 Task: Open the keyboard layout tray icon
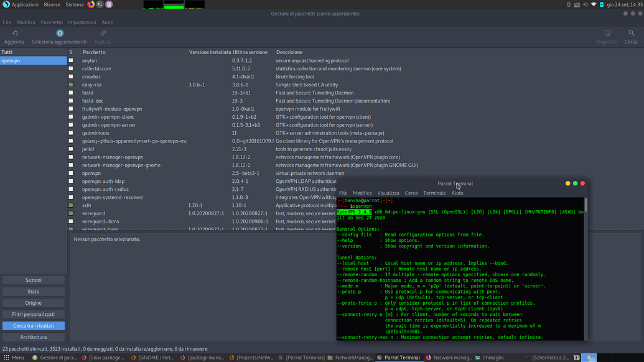577,4
